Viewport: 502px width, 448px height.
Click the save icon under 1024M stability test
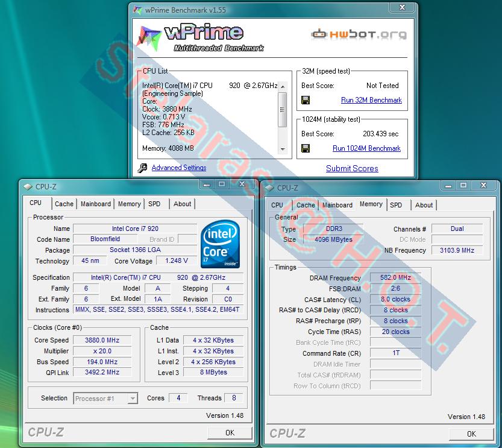click(x=306, y=148)
